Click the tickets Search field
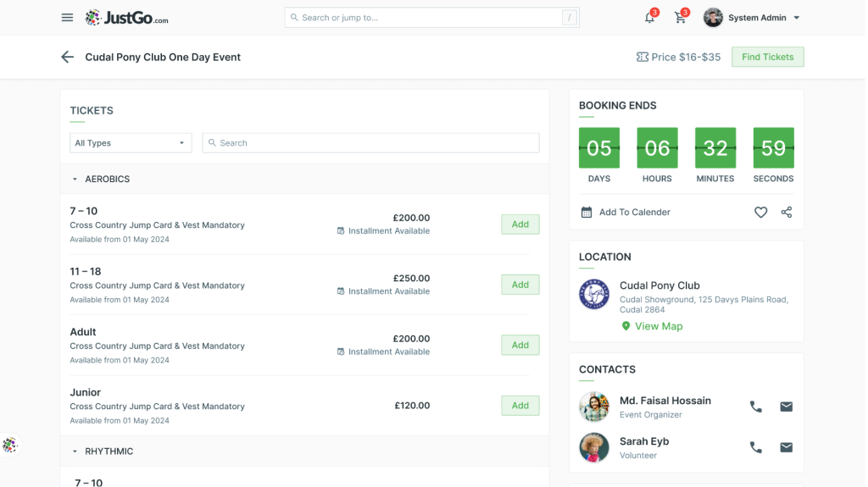The width and height of the screenshot is (868, 487). [370, 143]
